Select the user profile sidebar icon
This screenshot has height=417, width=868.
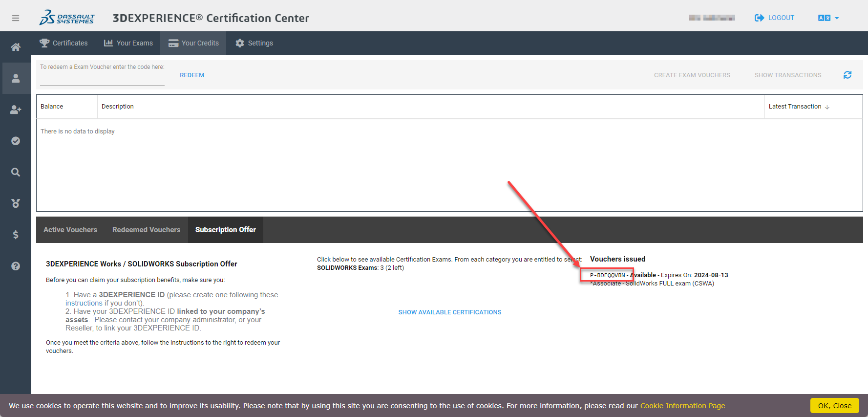[16, 78]
